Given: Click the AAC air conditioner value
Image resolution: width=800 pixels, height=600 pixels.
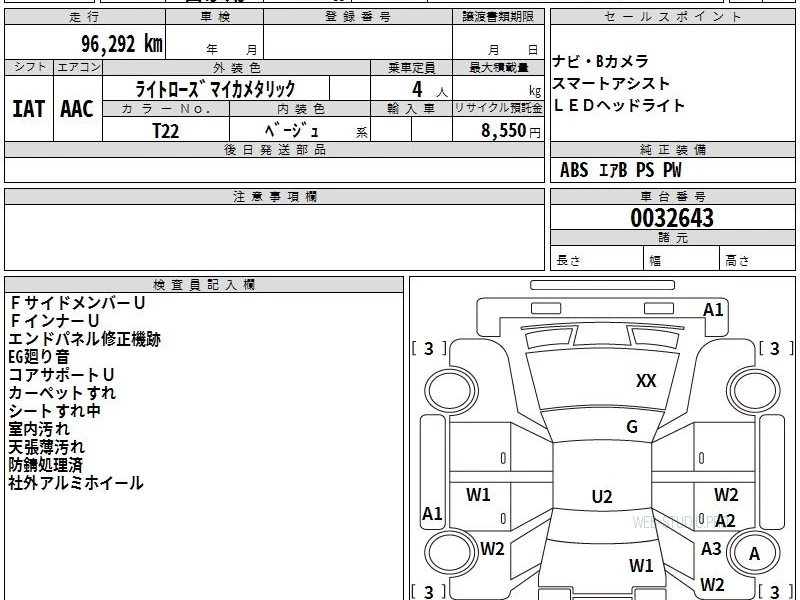Looking at the screenshot, I should pos(77,109).
